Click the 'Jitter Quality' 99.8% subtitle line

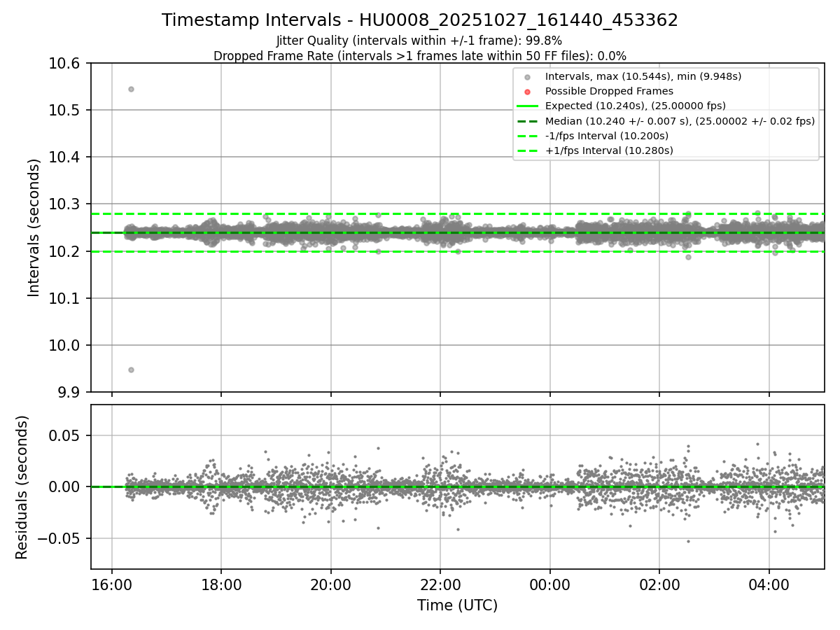click(419, 41)
